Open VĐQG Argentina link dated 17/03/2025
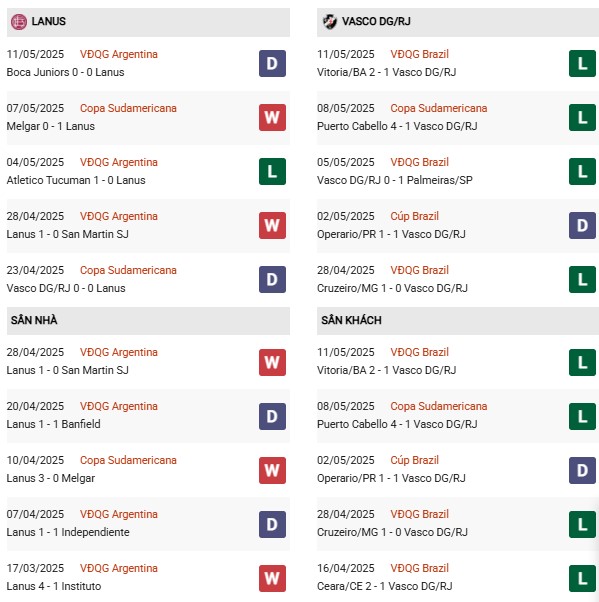The height and width of the screenshot is (602, 599). (119, 568)
